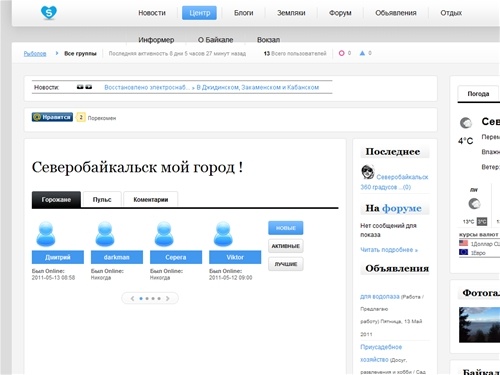
Task: Switch to the Пульс tab
Action: (102, 199)
